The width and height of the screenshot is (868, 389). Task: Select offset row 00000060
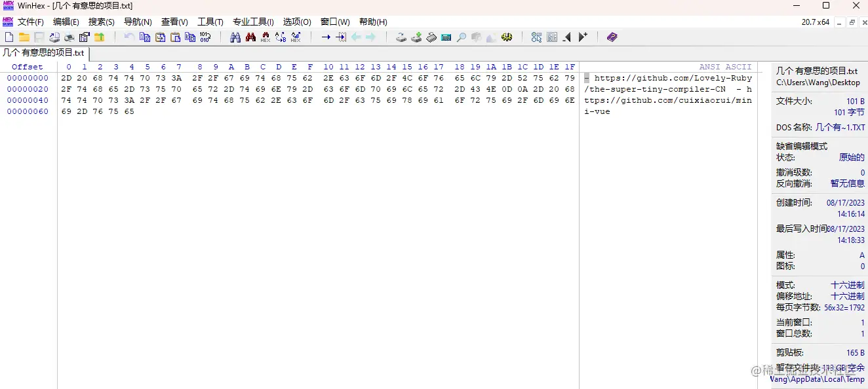[28, 111]
